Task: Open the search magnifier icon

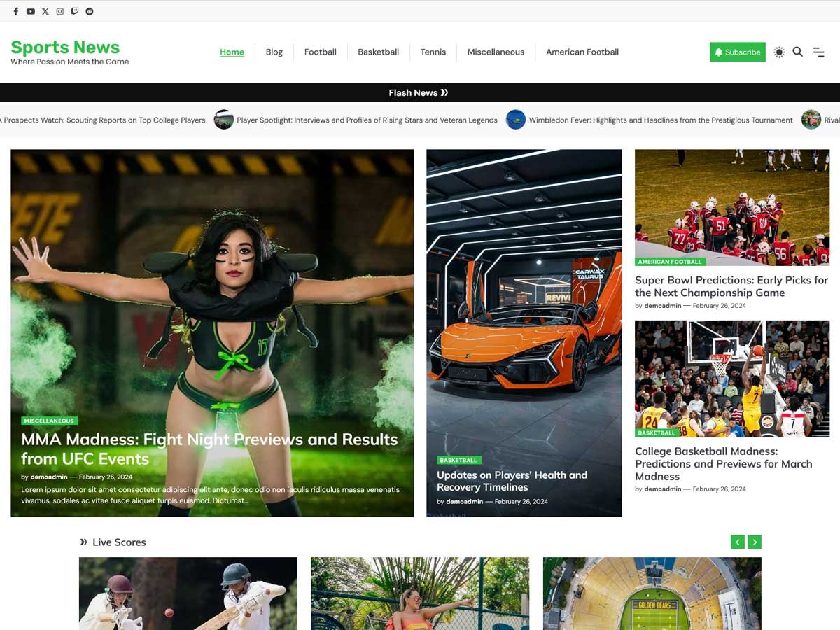Action: coord(797,52)
